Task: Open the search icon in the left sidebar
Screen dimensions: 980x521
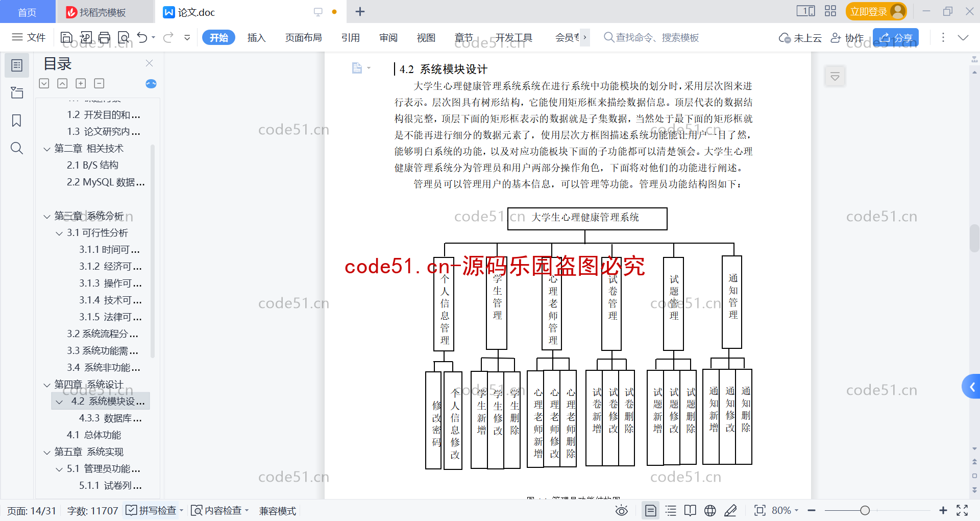Action: click(17, 148)
